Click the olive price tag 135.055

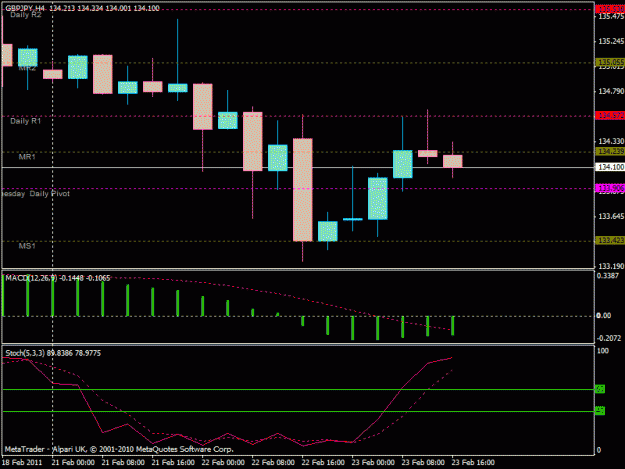pos(610,62)
